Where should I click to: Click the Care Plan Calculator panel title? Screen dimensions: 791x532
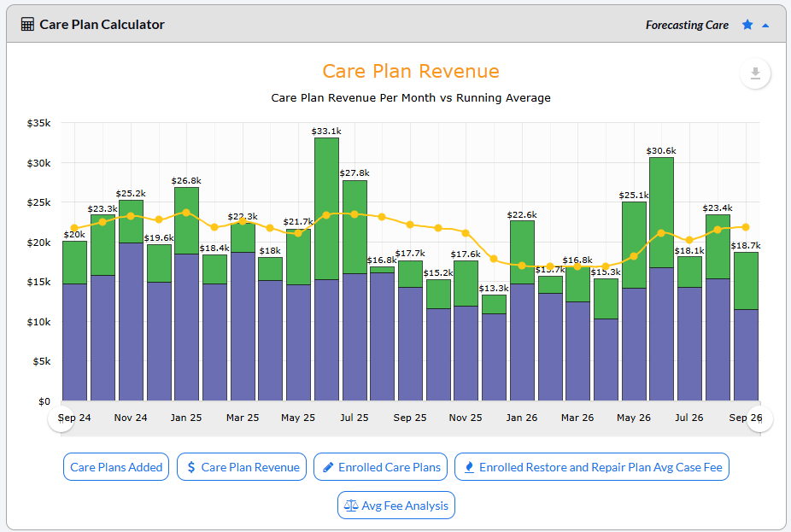coord(102,25)
